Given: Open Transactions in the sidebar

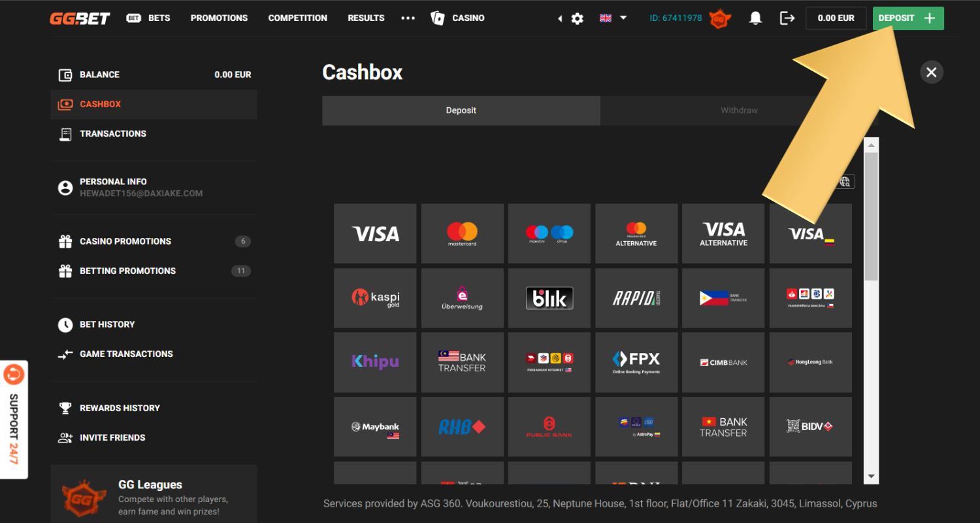Looking at the screenshot, I should (x=154, y=133).
